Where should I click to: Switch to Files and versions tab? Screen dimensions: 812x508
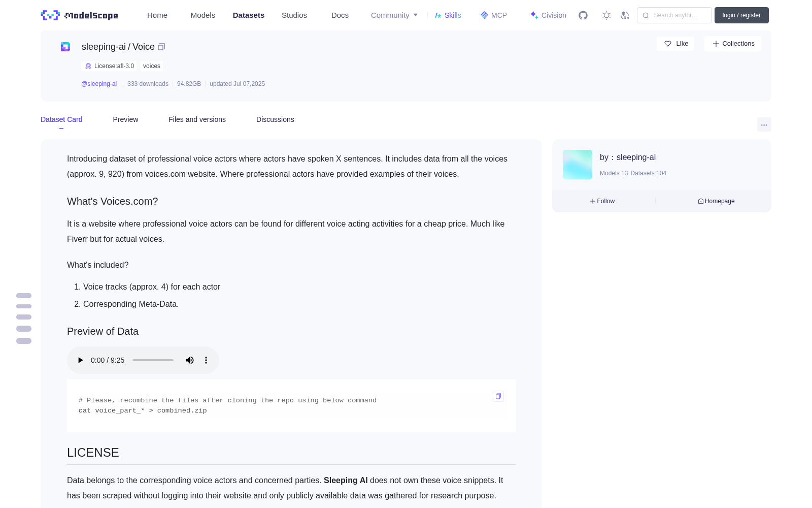click(197, 119)
